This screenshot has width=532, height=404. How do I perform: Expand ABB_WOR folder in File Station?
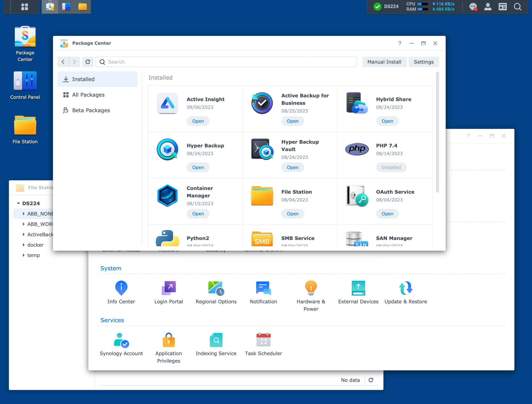23,224
